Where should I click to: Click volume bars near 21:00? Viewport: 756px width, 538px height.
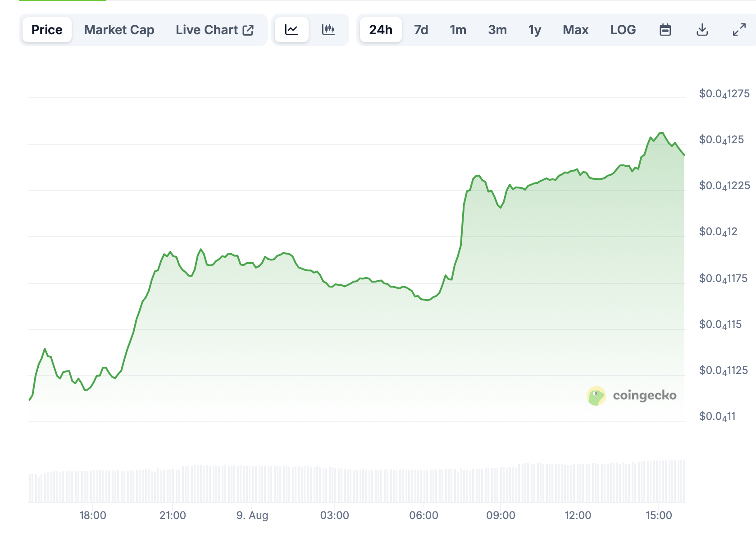(173, 484)
